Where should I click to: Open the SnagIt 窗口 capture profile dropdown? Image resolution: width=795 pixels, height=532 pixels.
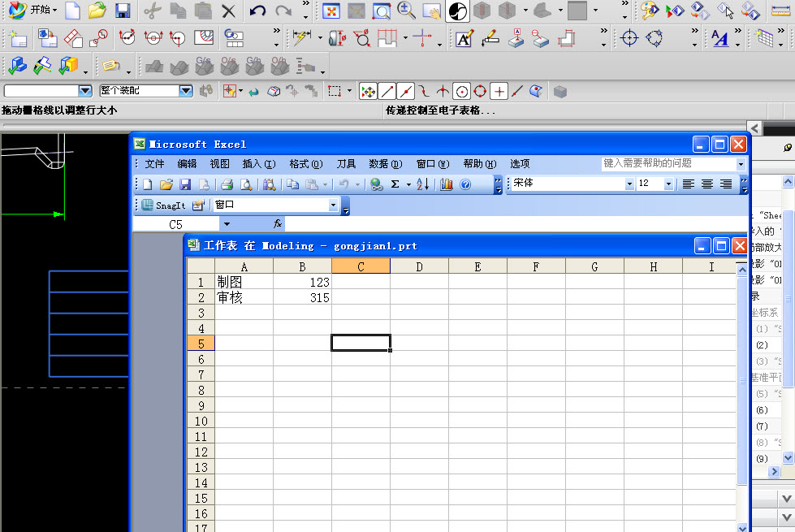(x=333, y=205)
